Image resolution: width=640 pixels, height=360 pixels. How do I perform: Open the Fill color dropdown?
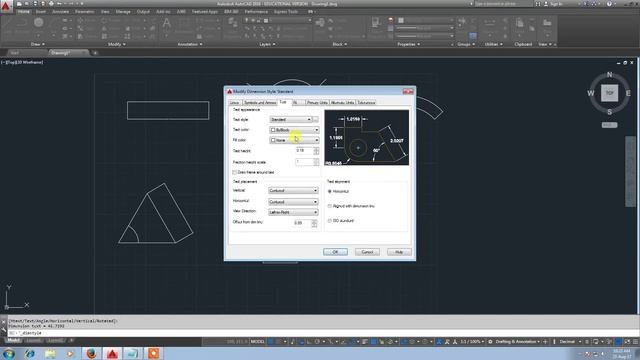coord(294,140)
